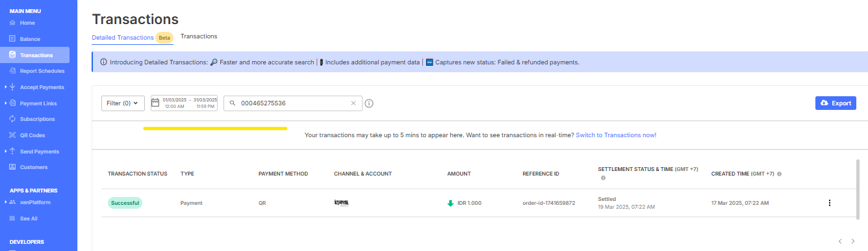Select the Detailed Transactions tab
Viewport: 868px width, 251px height.
(123, 38)
